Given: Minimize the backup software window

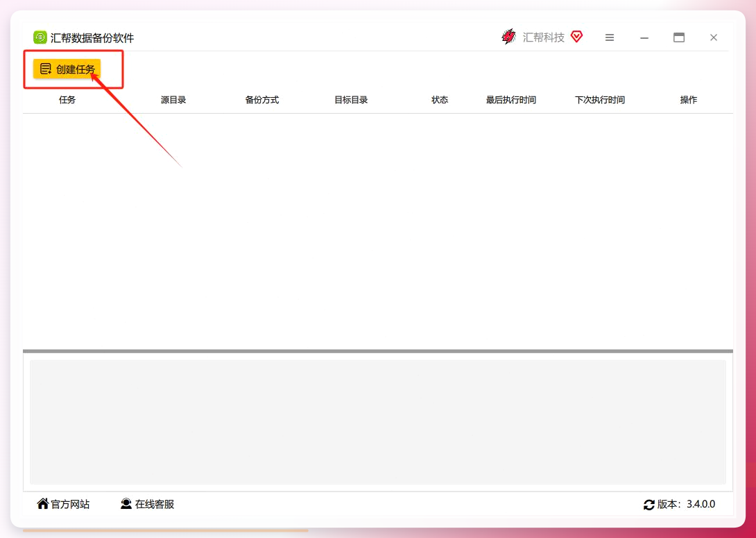Looking at the screenshot, I should click(x=644, y=37).
